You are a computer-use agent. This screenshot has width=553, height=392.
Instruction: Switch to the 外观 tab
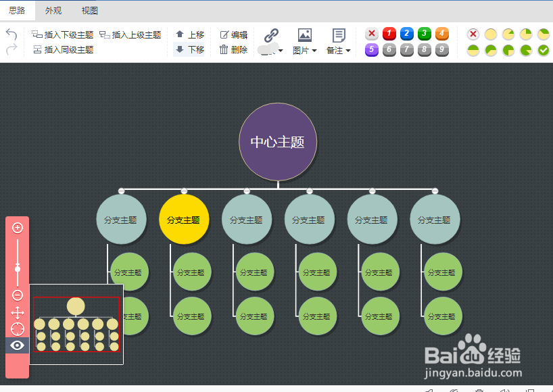(53, 11)
